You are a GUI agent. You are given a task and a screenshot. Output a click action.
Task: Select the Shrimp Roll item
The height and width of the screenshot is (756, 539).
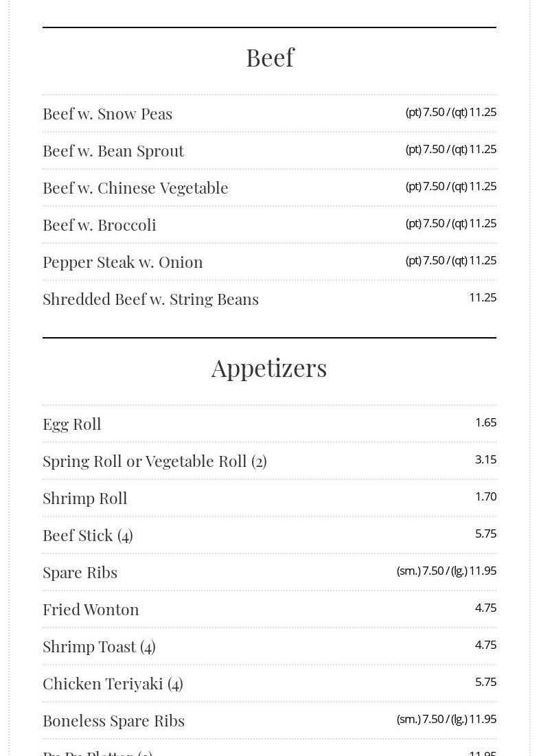pos(85,498)
